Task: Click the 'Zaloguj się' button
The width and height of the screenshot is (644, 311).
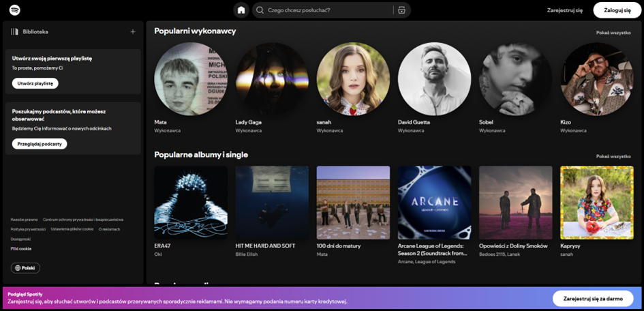Action: tap(617, 10)
